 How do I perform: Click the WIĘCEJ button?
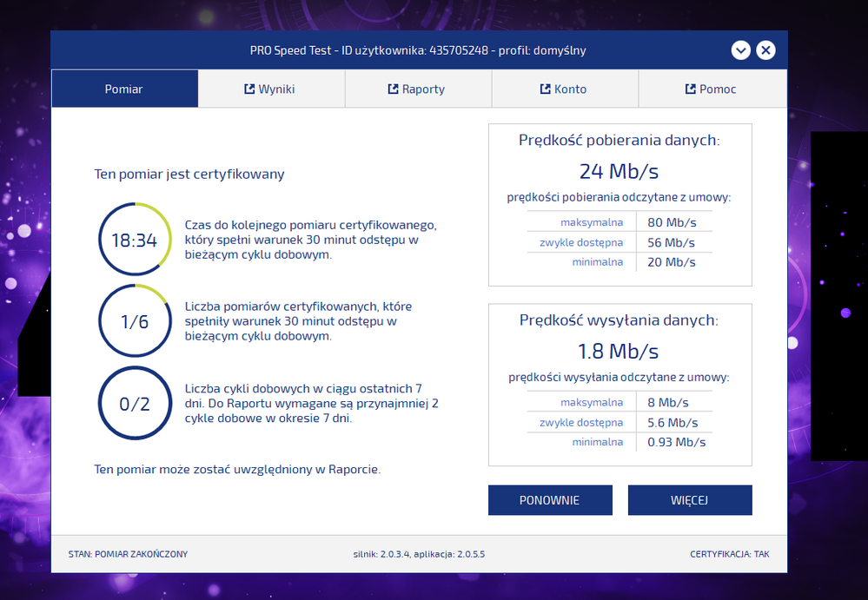coord(690,500)
